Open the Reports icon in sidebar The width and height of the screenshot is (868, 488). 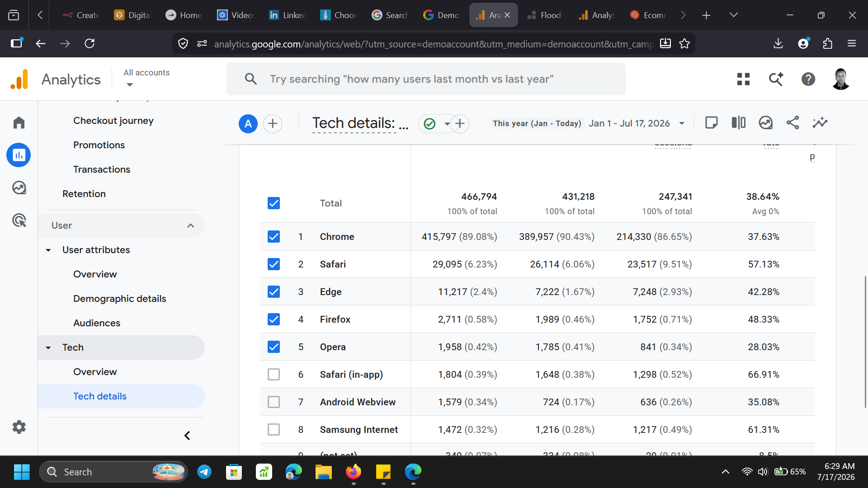point(19,155)
